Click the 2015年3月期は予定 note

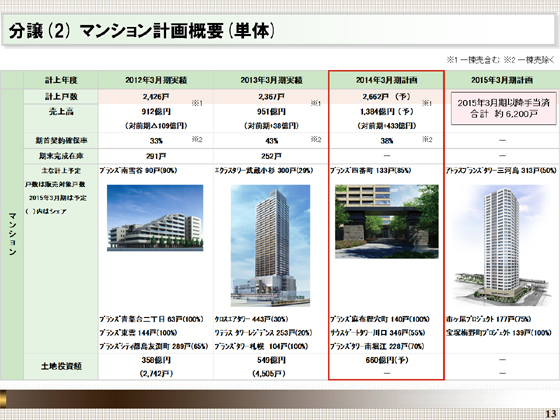pyautogui.click(x=58, y=198)
